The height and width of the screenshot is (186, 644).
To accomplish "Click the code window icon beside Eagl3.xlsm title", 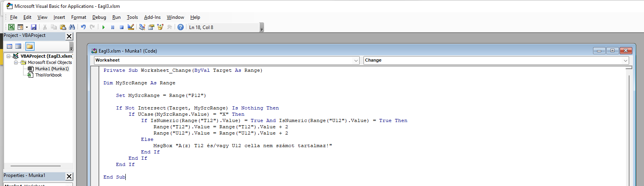I will (x=94, y=51).
